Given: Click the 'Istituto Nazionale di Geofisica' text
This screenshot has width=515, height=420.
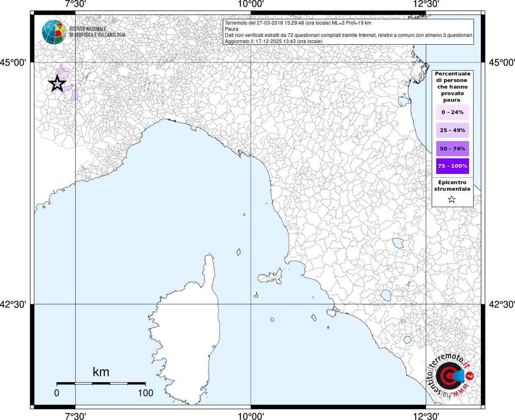Looking at the screenshot, I should click(x=97, y=32).
